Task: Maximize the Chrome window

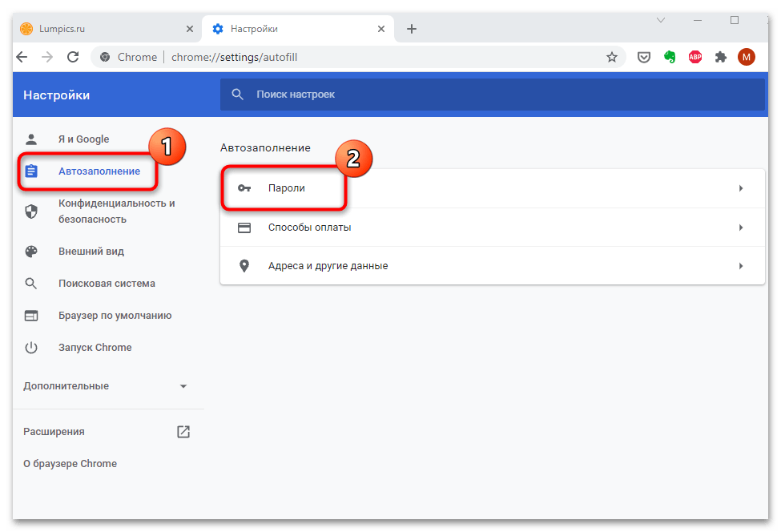Action: 735,20
